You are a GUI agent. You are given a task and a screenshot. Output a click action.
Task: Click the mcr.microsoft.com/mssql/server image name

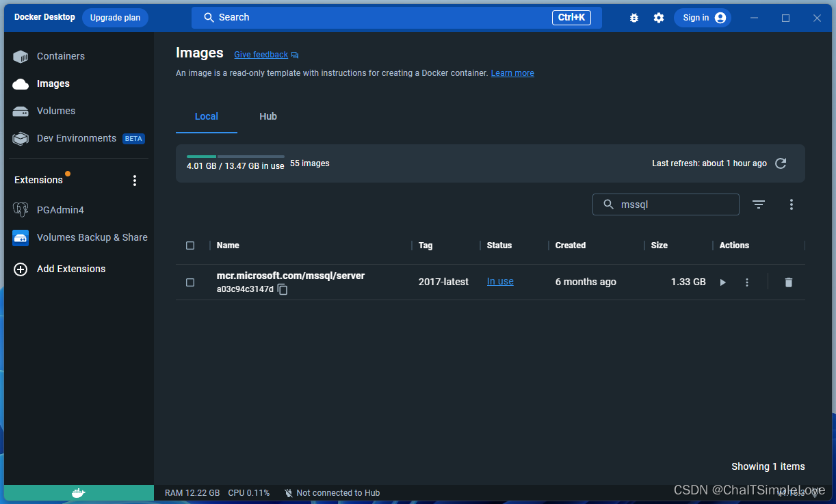point(291,276)
